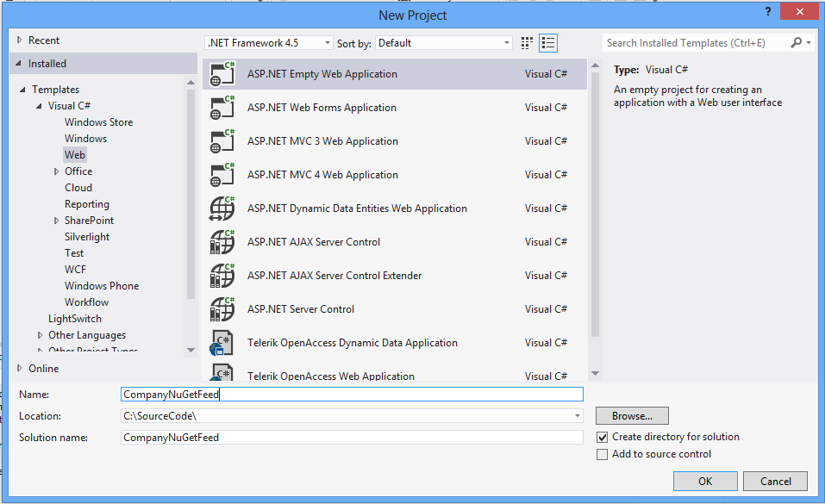Enable Add to source control

[x=603, y=455]
